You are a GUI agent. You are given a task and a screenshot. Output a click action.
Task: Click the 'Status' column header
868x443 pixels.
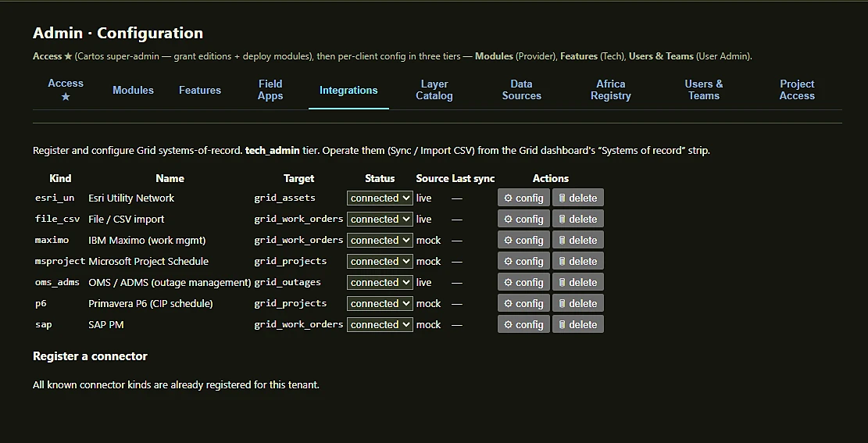[380, 178]
